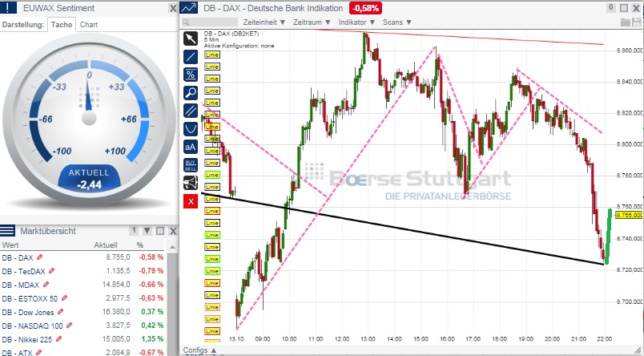Viewport: 644px width, 356px height.
Task: Select the parallel channel lines tool
Action: pyautogui.click(x=190, y=111)
